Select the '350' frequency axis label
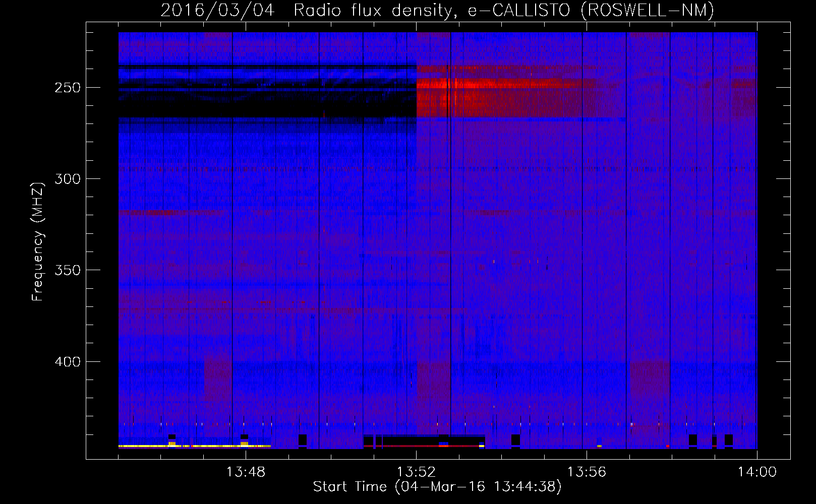 (x=68, y=270)
